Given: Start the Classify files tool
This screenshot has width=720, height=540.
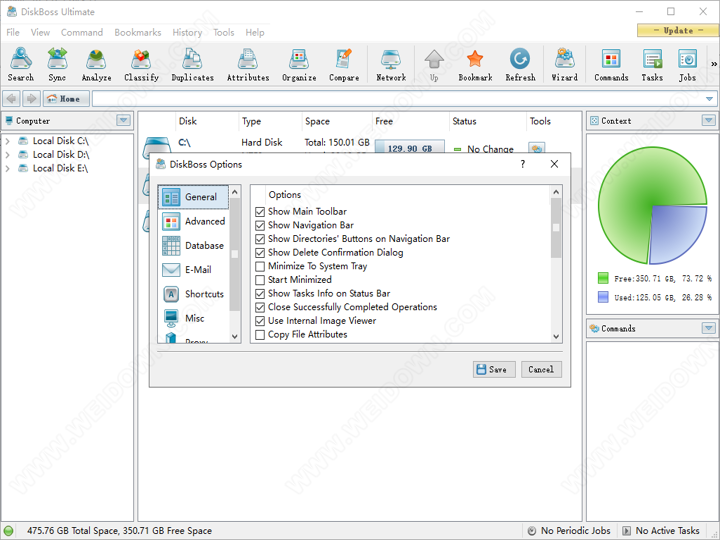Looking at the screenshot, I should click(x=141, y=64).
